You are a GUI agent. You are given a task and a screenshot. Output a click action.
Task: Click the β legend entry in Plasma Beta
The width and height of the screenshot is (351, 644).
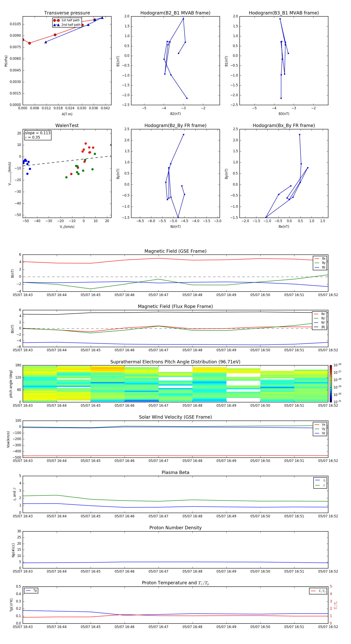pyautogui.click(x=321, y=485)
